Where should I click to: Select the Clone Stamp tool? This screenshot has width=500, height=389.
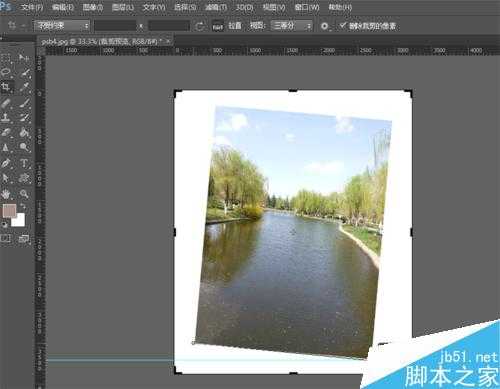pyautogui.click(x=6, y=117)
